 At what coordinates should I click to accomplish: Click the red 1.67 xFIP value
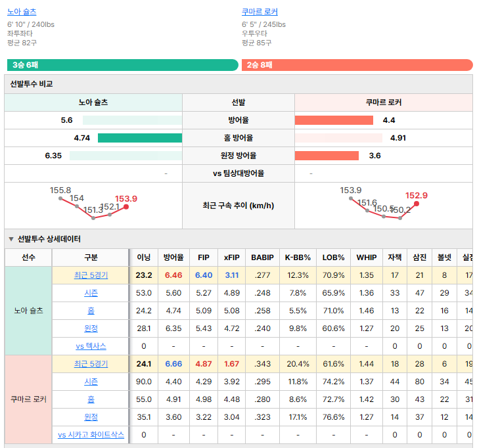232,364
